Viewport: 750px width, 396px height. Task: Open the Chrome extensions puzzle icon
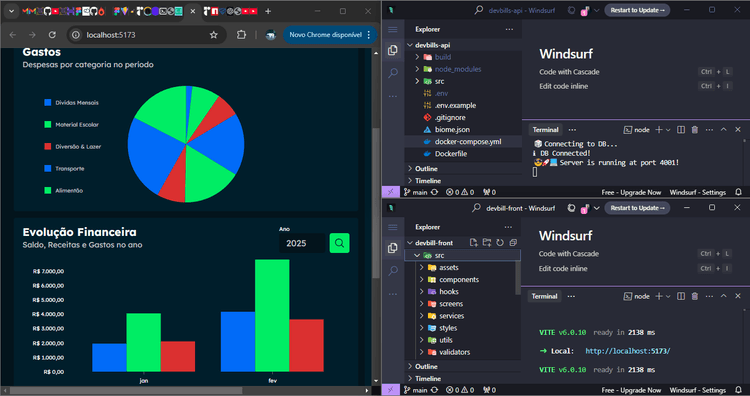[x=241, y=35]
